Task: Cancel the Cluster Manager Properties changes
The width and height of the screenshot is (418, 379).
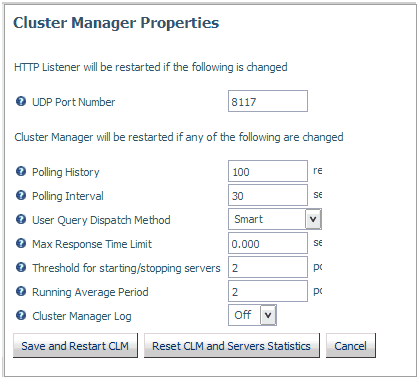Action: coord(351,346)
